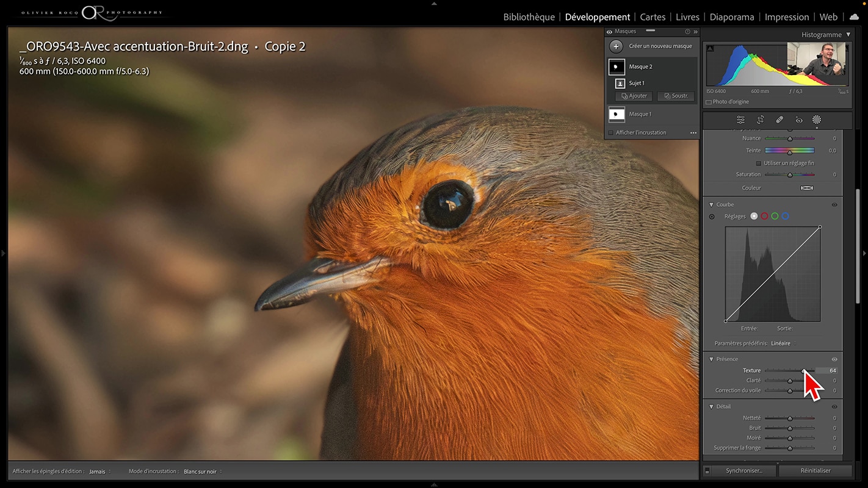868x488 pixels.
Task: Activate the target adjustment tool in the Courbe panel
Action: tap(712, 216)
